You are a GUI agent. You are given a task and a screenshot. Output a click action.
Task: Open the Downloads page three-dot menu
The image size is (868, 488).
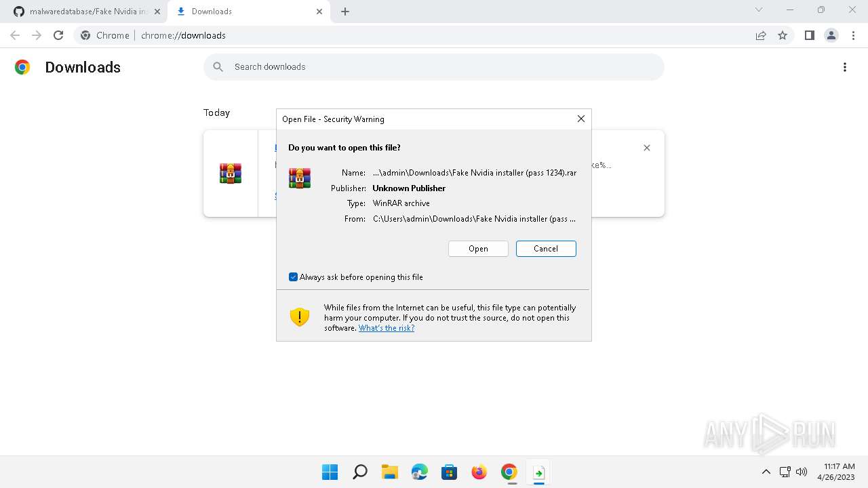(x=845, y=67)
